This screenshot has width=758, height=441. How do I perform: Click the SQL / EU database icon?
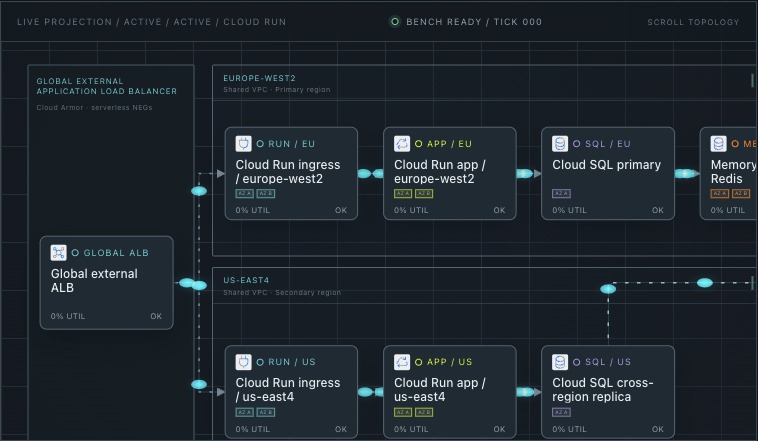pos(560,144)
